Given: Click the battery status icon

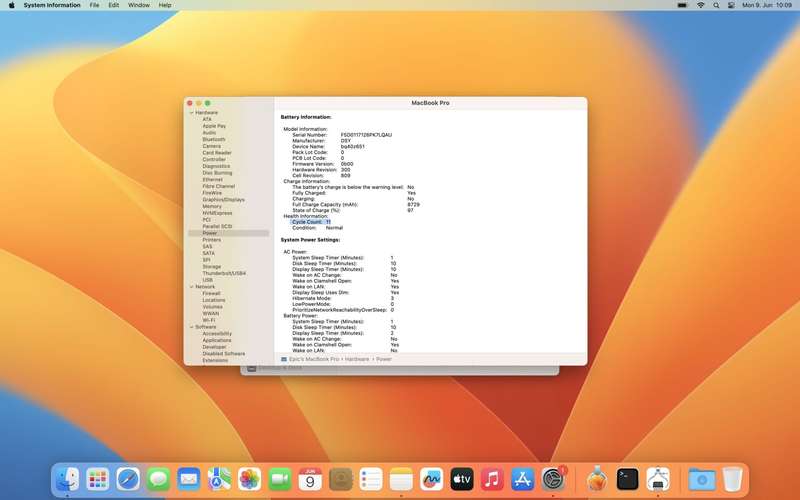Looking at the screenshot, I should pos(683,5).
